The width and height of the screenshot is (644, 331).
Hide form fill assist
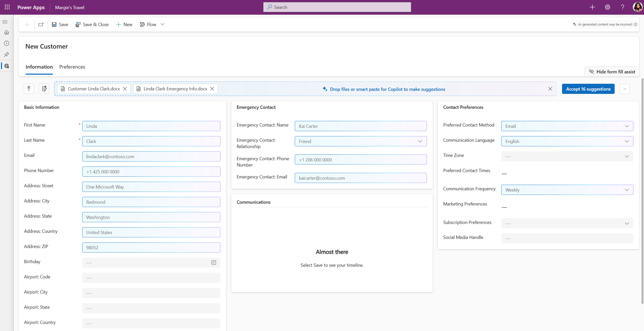pyautogui.click(x=612, y=72)
